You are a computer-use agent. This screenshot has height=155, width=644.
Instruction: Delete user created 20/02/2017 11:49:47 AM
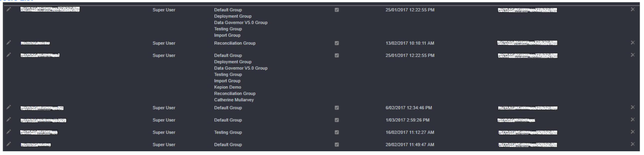click(x=633, y=144)
